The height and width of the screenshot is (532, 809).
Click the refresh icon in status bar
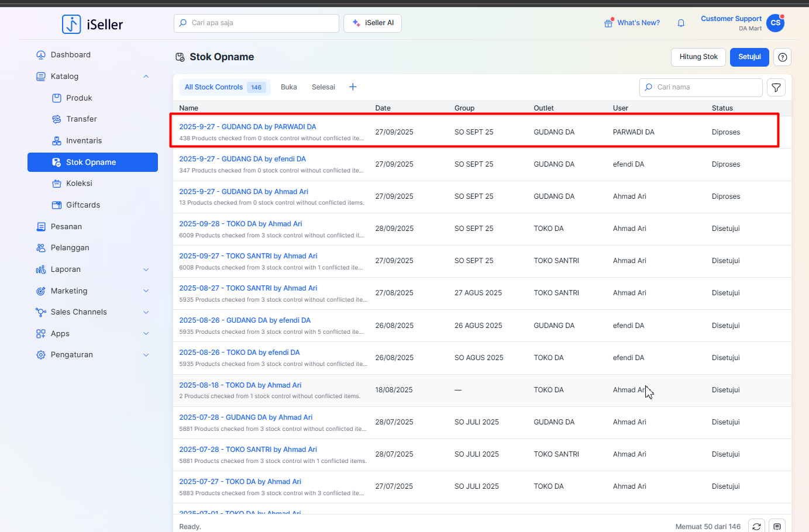tap(756, 526)
